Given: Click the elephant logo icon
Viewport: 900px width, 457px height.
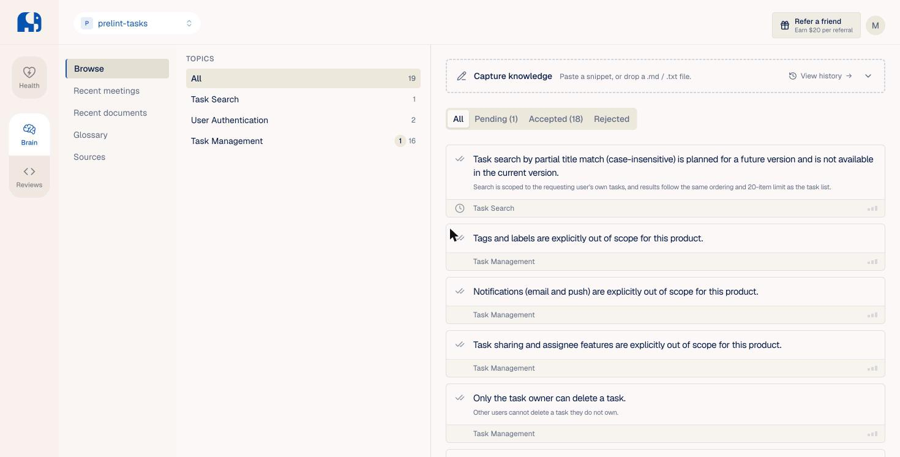Looking at the screenshot, I should coord(29,22).
